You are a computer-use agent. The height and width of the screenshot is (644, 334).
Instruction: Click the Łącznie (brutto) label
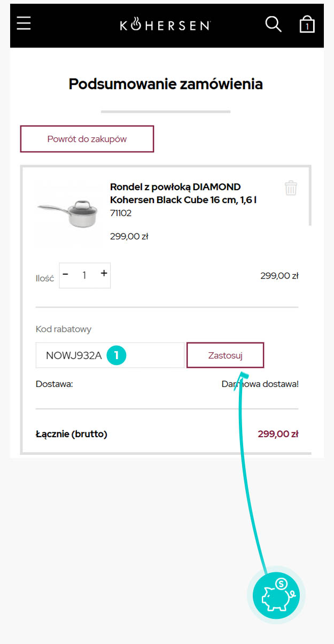click(72, 434)
